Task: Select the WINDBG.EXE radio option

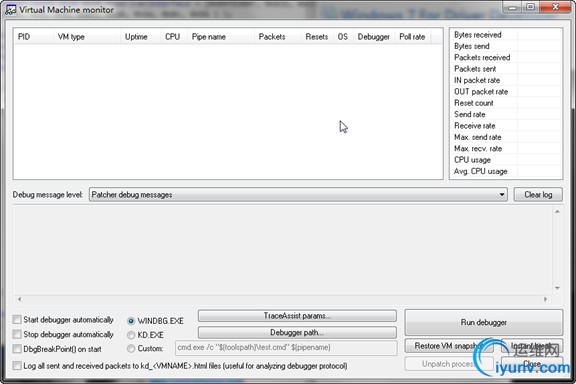Action: (131, 321)
